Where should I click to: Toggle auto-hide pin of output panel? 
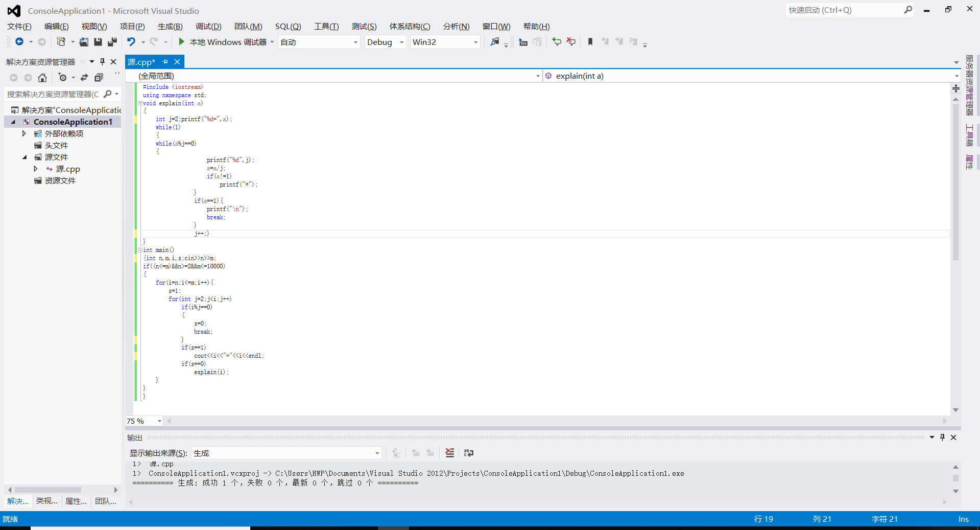(x=943, y=437)
